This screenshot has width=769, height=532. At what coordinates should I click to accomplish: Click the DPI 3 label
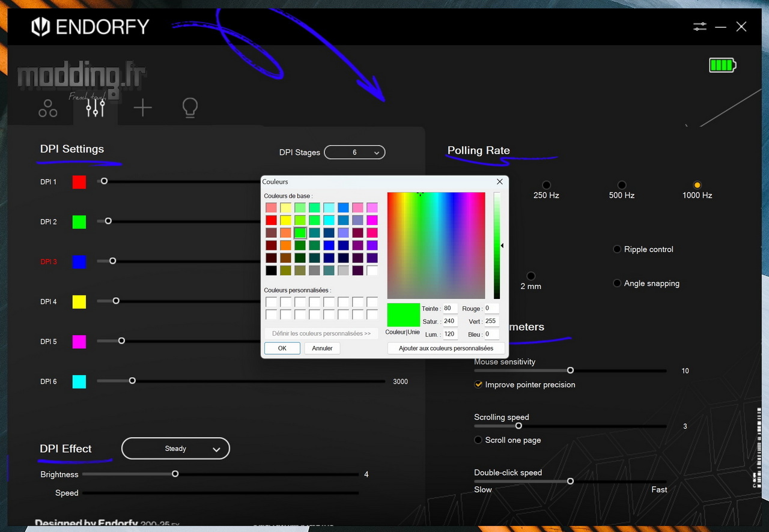49,262
